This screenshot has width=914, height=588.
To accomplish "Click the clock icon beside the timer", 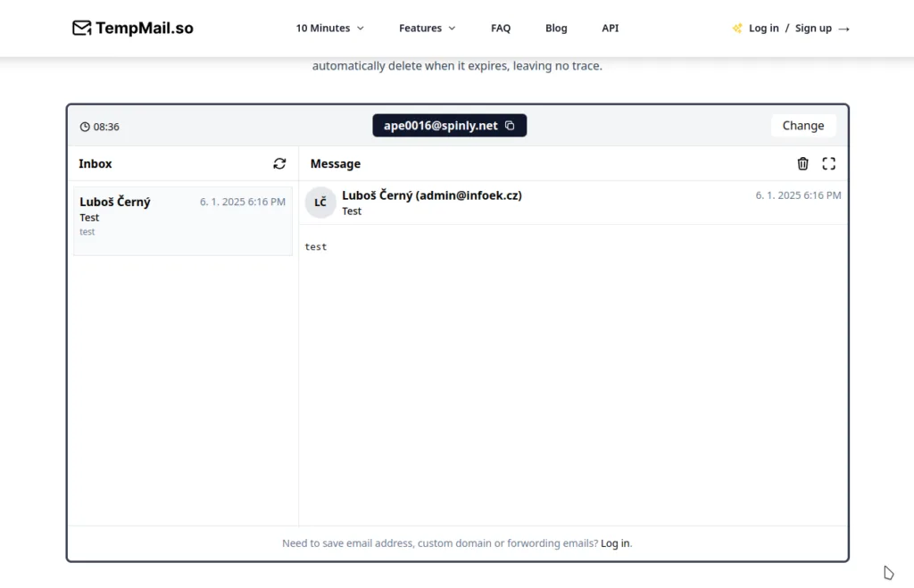I will coord(85,127).
